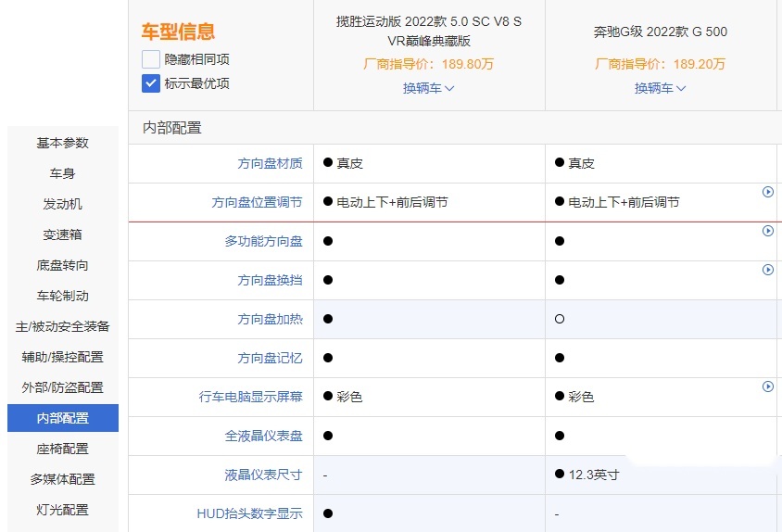
Task: Select the highlighted 内部配置 sidebar item
Action: pos(63,418)
